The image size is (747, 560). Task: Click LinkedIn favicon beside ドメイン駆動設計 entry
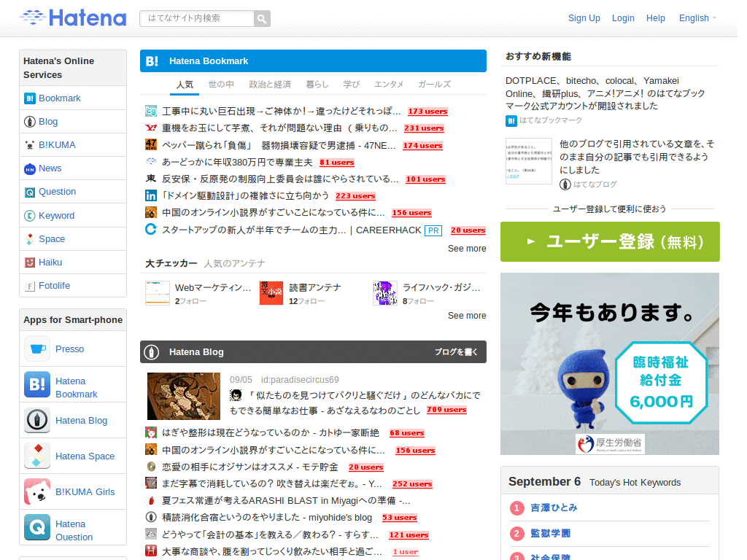(150, 195)
